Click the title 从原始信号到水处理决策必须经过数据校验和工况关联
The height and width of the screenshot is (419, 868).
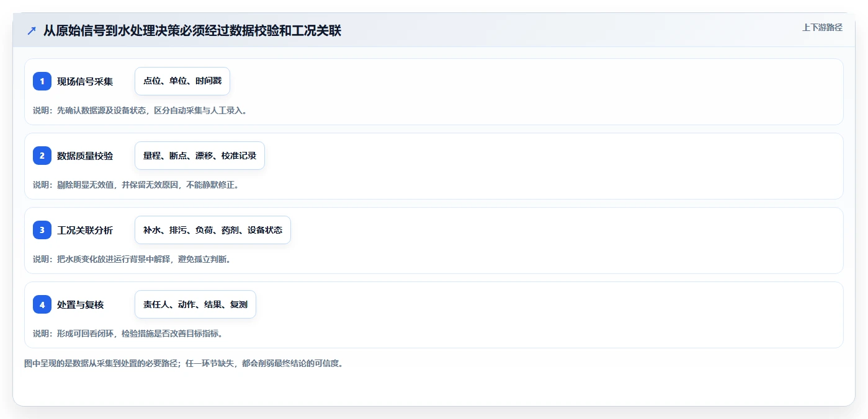[192, 31]
